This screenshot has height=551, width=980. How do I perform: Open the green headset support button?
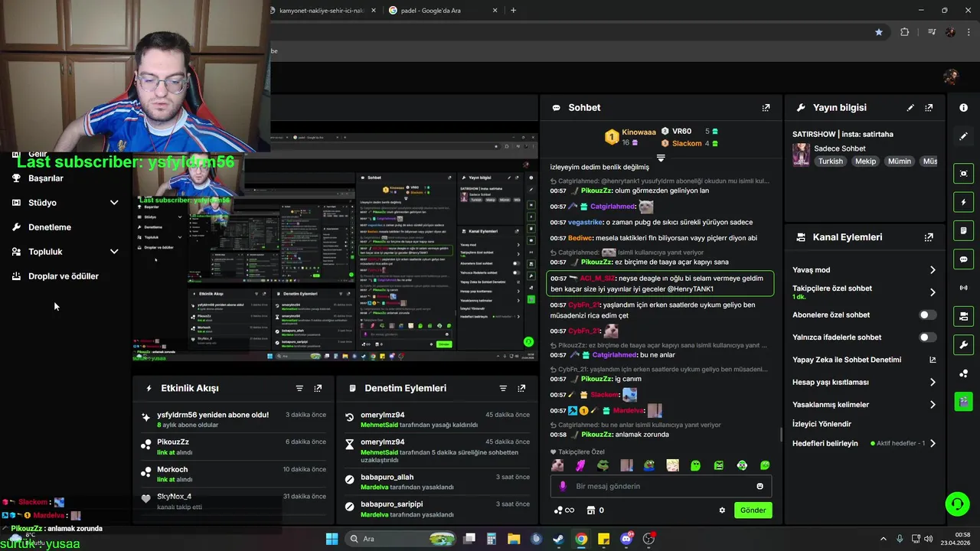click(957, 504)
